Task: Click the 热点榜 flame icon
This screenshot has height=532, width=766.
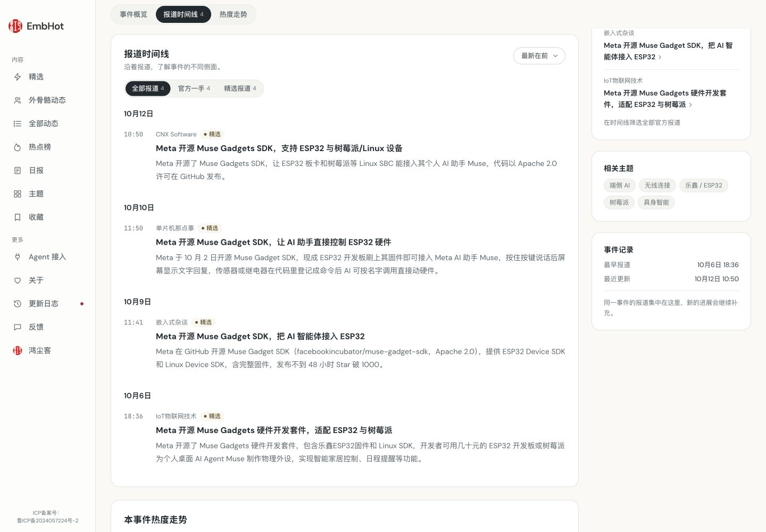Action: point(18,147)
